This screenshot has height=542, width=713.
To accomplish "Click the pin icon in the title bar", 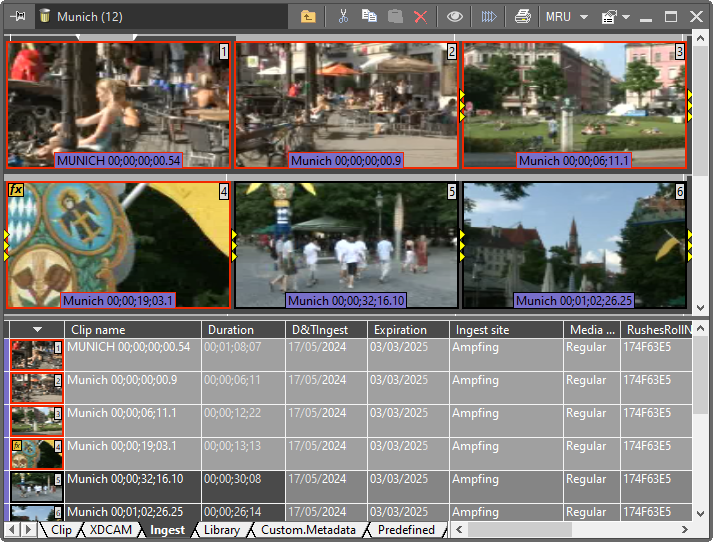I will click(17, 16).
